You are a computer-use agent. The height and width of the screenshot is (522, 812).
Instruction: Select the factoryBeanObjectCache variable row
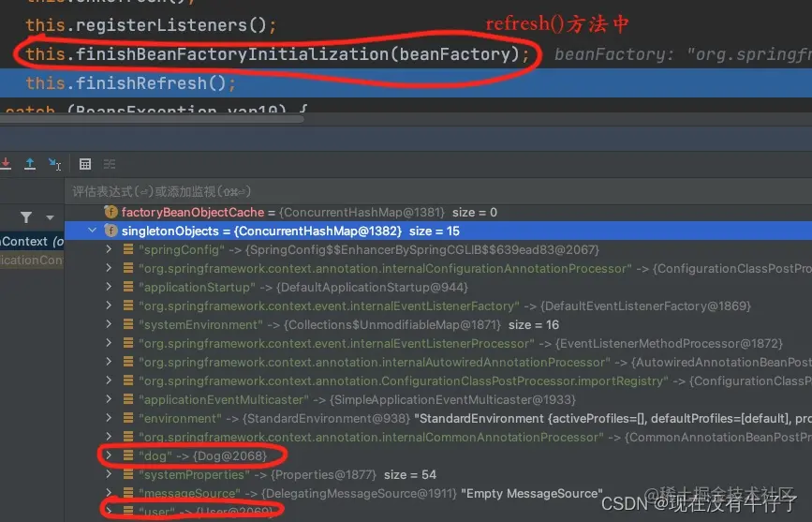438,212
